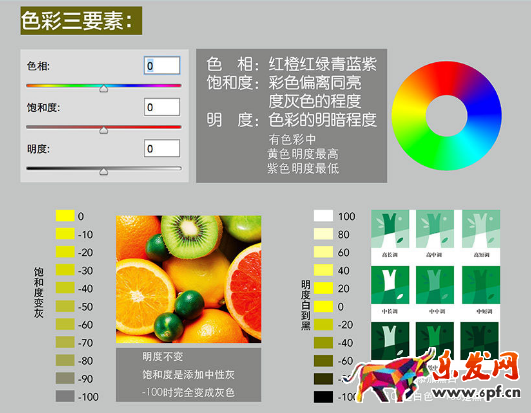Click the 明度 (lightness) value input field
Image resolution: width=531 pixels, height=413 pixels.
[162, 148]
